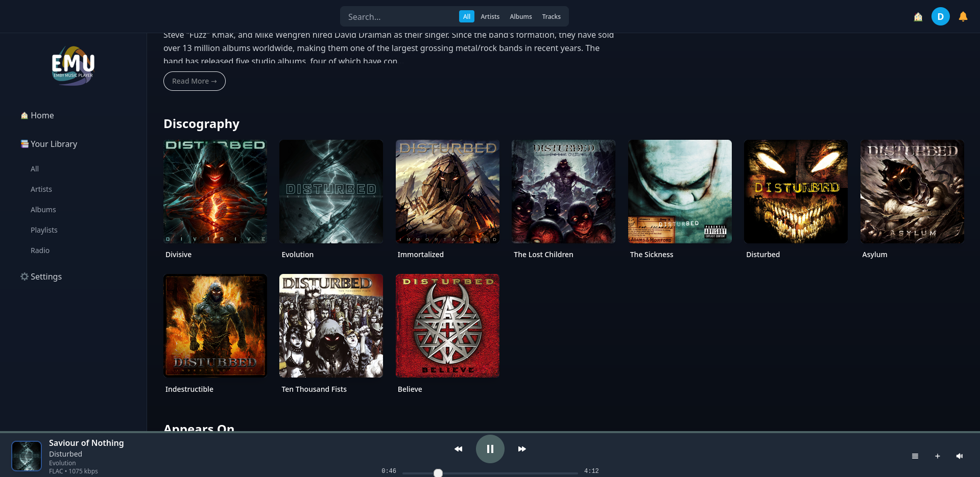Open the play queue list icon
The width and height of the screenshot is (980, 477).
pos(915,456)
